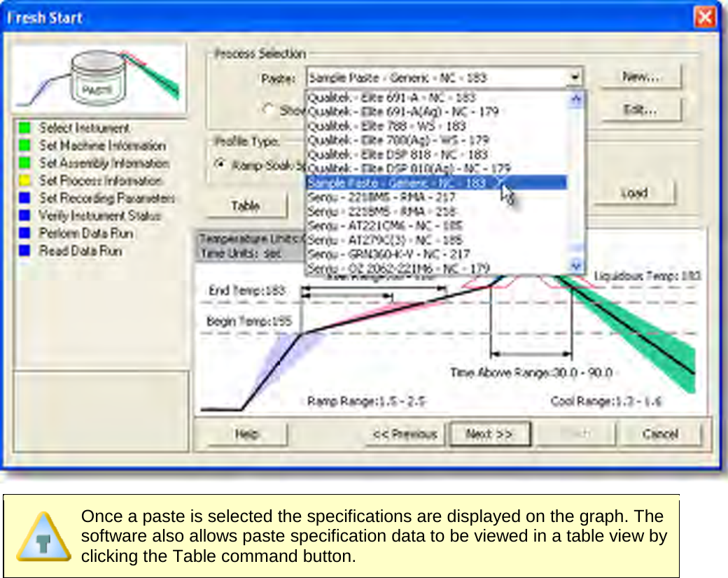Choose Senju - OZ 2062-221M6 - NC - 179
Viewport: 728px width, 578px height.
click(x=436, y=268)
